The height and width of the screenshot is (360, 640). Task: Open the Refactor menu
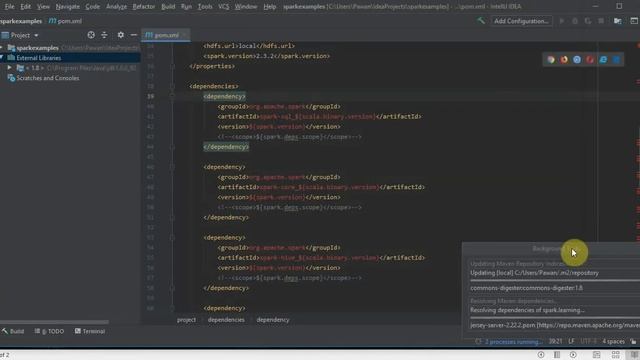[144, 7]
